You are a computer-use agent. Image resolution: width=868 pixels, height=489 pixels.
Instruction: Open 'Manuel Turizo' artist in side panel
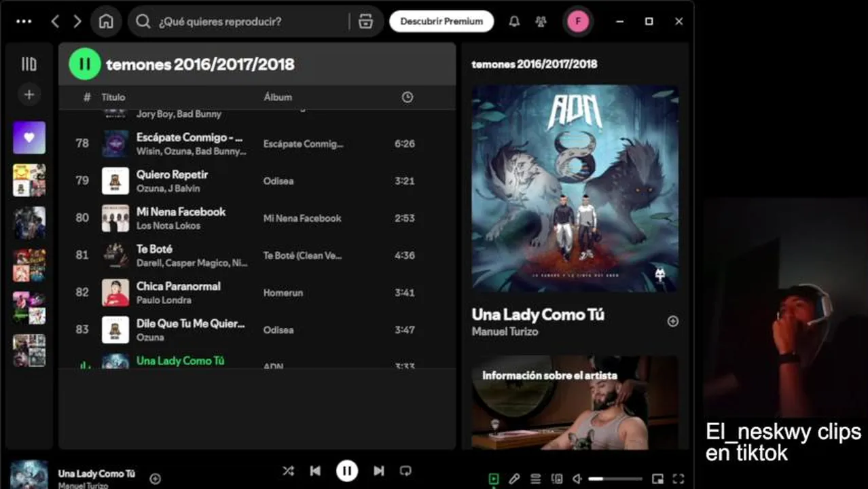(505, 332)
